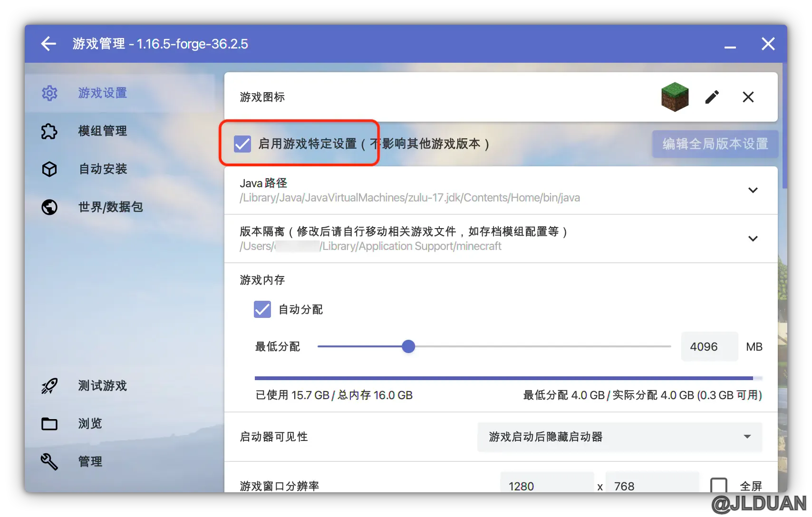Click 编辑全局版本设置 button
The image size is (812, 517).
coord(715,144)
